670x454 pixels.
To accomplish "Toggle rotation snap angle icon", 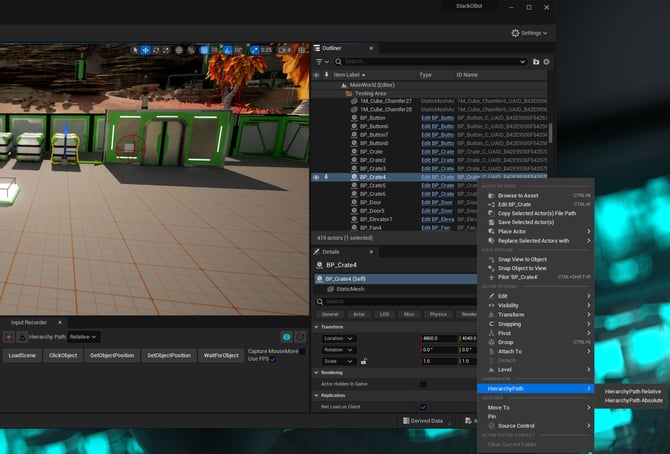I will pos(225,49).
